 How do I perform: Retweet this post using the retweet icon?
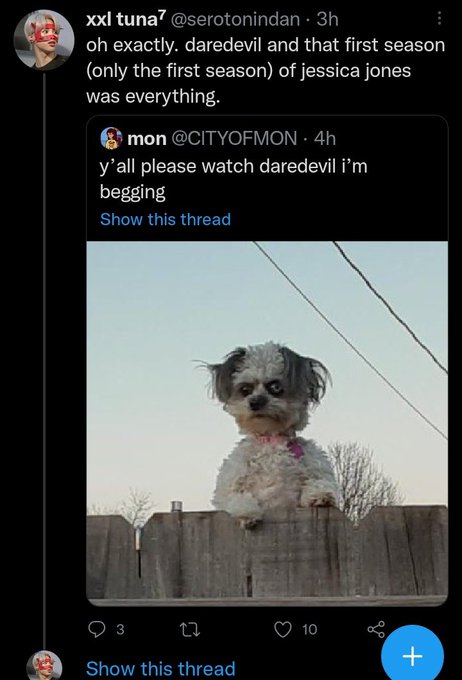(x=190, y=629)
